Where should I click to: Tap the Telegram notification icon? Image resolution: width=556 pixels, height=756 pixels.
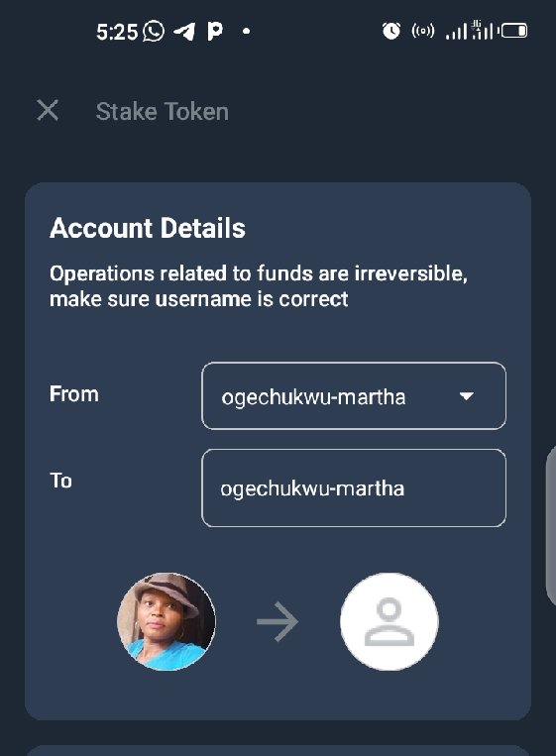pyautogui.click(x=184, y=32)
